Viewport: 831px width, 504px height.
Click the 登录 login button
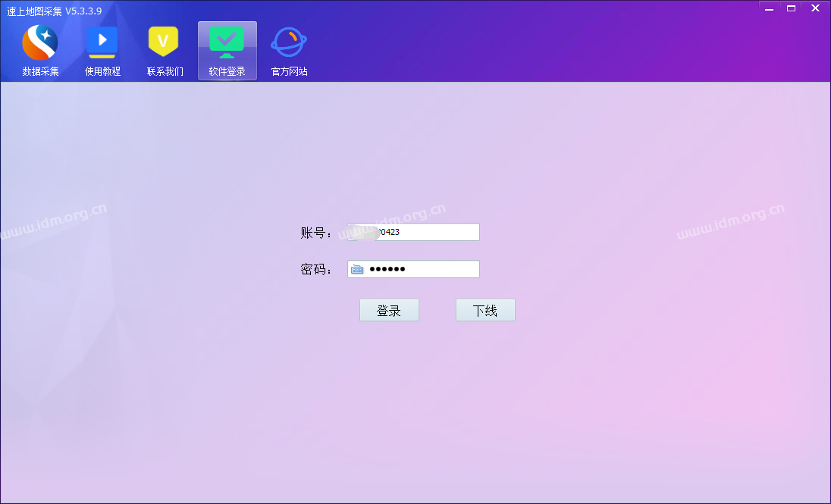389,310
